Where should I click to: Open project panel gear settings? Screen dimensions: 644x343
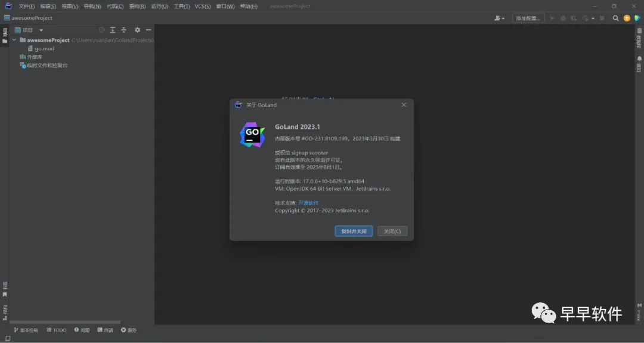tap(137, 30)
